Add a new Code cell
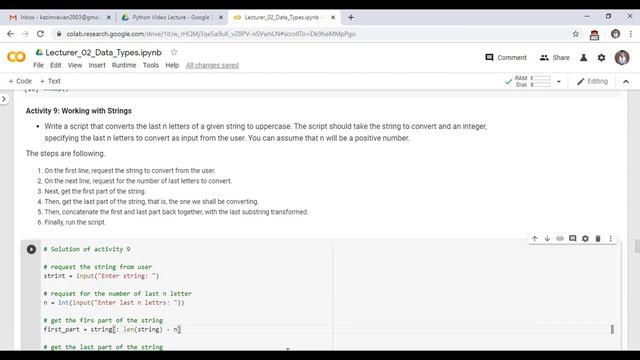The width and height of the screenshot is (640, 360). click(20, 81)
